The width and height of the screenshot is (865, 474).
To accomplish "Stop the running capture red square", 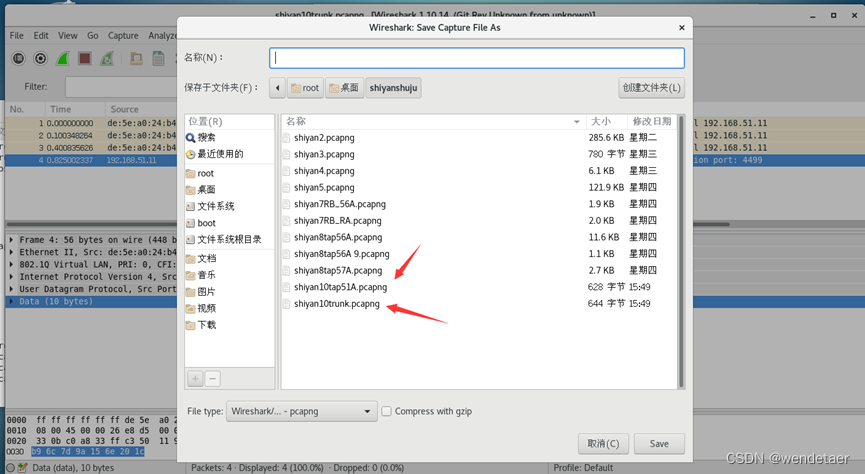I will point(84,58).
